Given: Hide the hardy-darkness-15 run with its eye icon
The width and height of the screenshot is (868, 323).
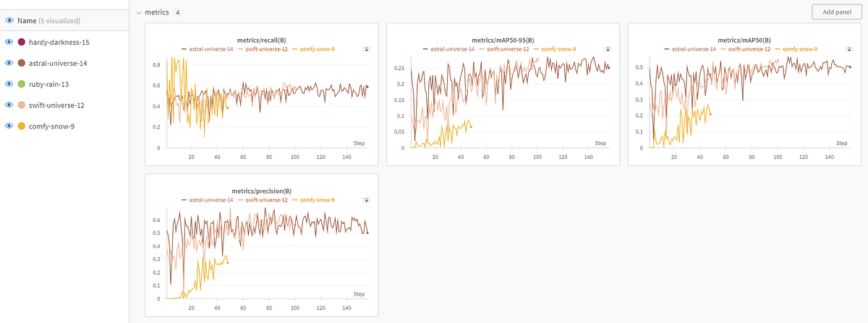Looking at the screenshot, I should 10,42.
